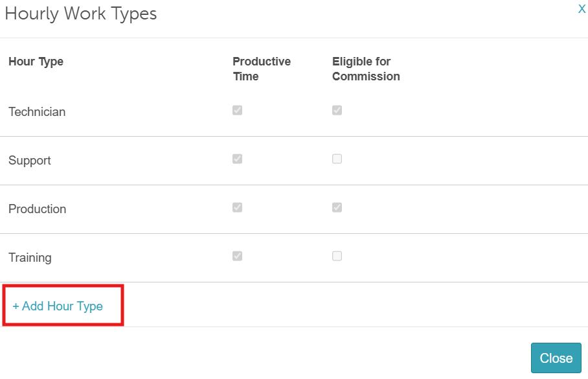588x379 pixels.
Task: Enable Eligible for Commission for Training
Action: click(337, 256)
